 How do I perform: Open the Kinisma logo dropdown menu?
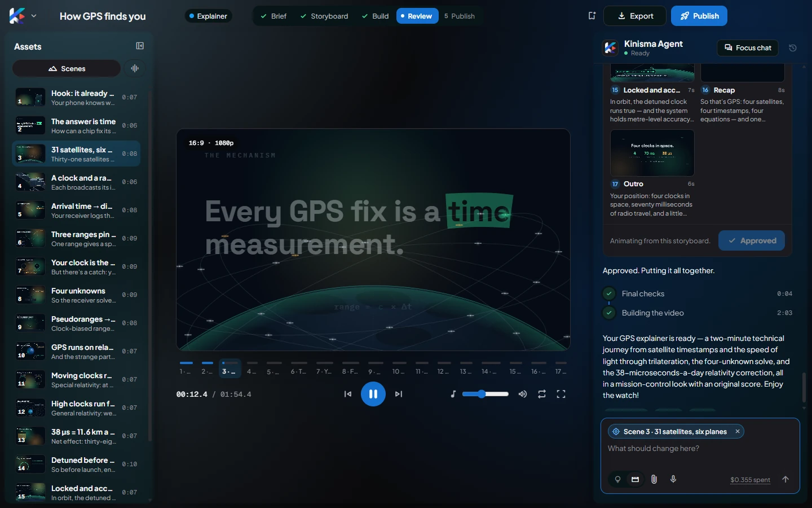tap(23, 16)
